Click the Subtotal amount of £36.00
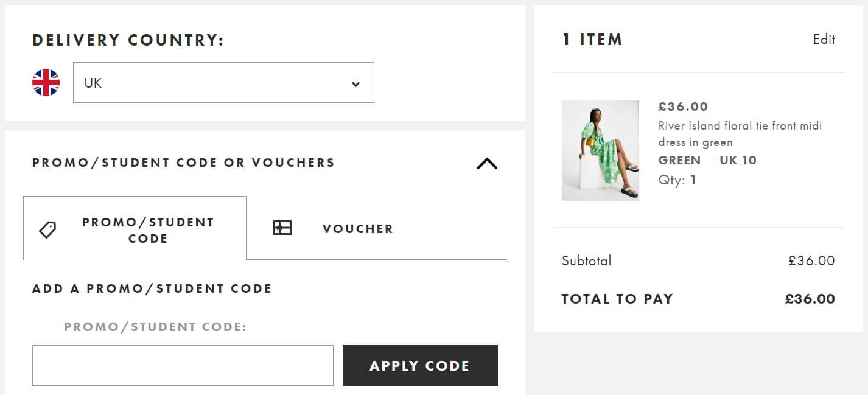Image resolution: width=868 pixels, height=395 pixels. click(813, 260)
